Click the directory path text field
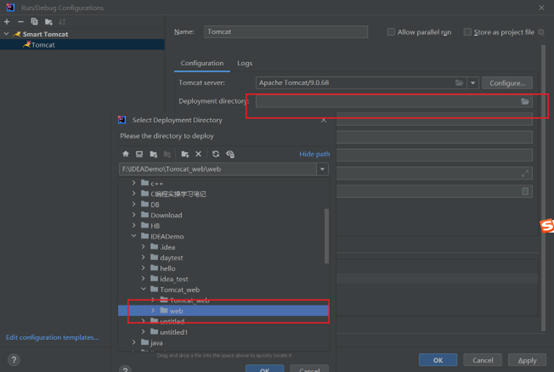 218,169
